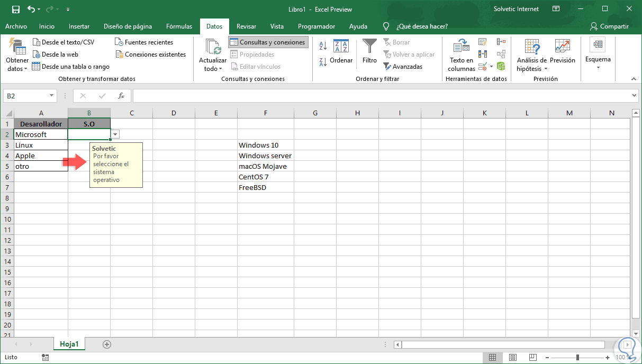The width and height of the screenshot is (642, 364).
Task: Save the workbook with the floppy disk icon
Action: tap(15, 9)
